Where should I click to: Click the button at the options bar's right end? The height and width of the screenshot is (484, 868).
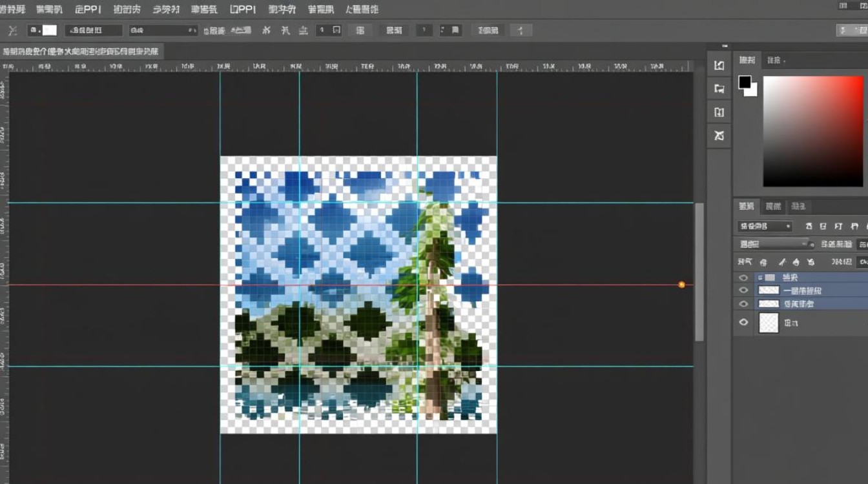851,30
